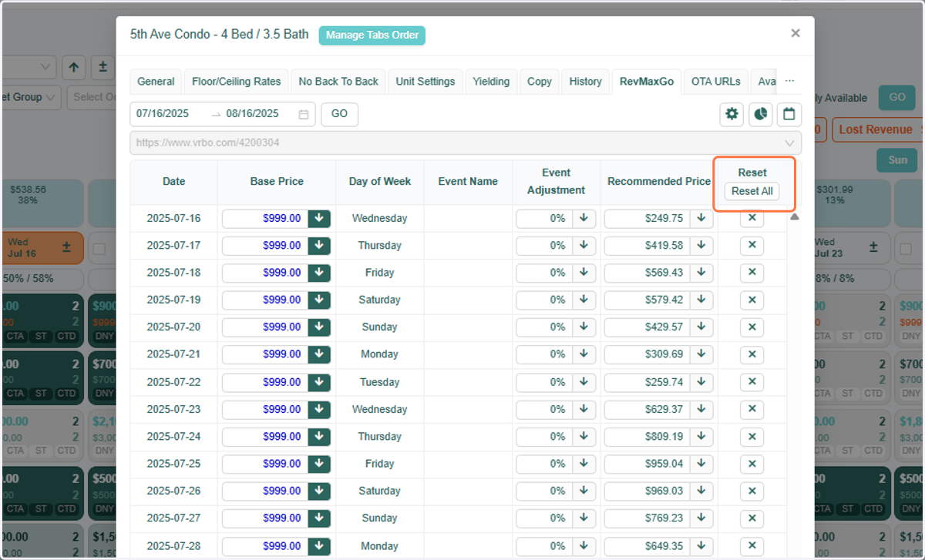Screen dimensions: 925x560
Task: Open the Floor/Ceiling Rates tab
Action: pyautogui.click(x=237, y=82)
